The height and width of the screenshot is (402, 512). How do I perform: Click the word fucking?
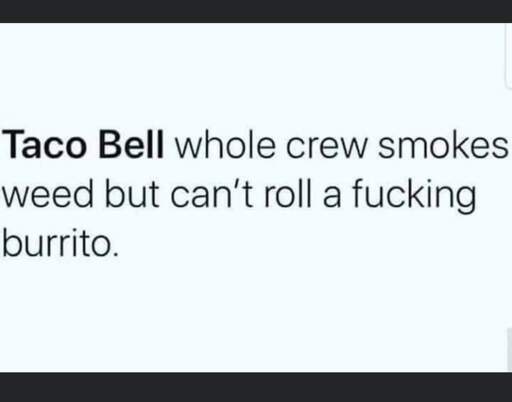tap(414, 196)
